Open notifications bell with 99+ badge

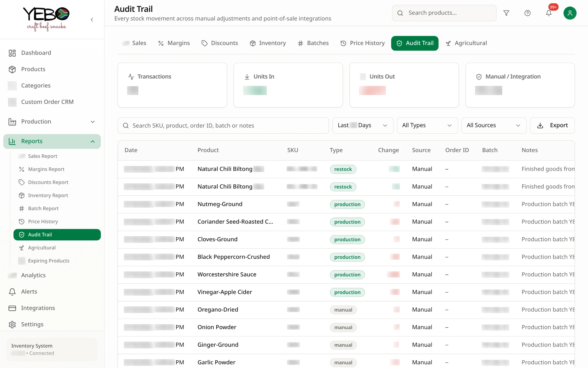coord(549,13)
